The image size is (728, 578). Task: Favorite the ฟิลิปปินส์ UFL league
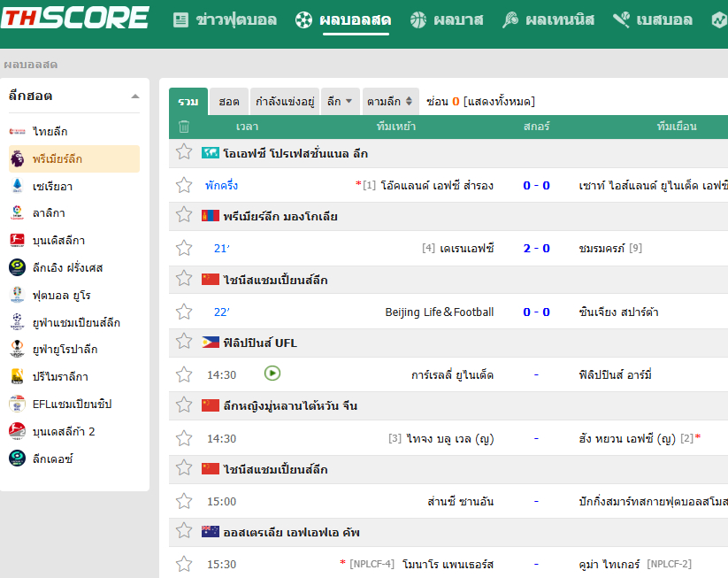(184, 341)
